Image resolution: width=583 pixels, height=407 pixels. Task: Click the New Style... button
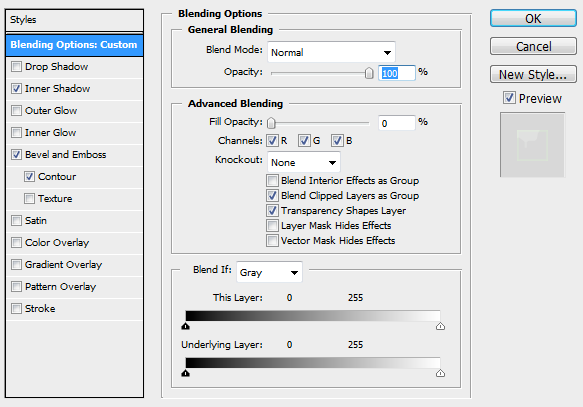(533, 74)
